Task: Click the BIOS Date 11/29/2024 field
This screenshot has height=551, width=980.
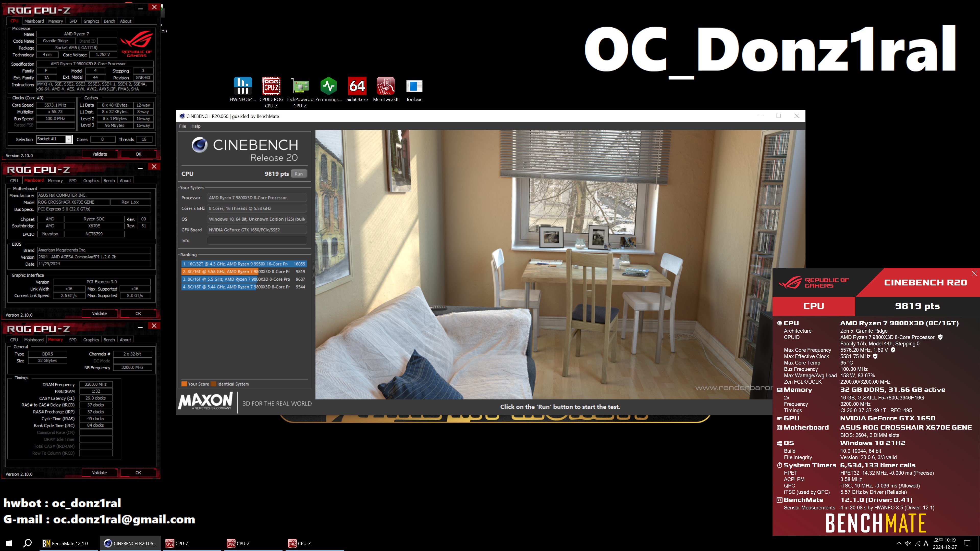Action: [94, 264]
